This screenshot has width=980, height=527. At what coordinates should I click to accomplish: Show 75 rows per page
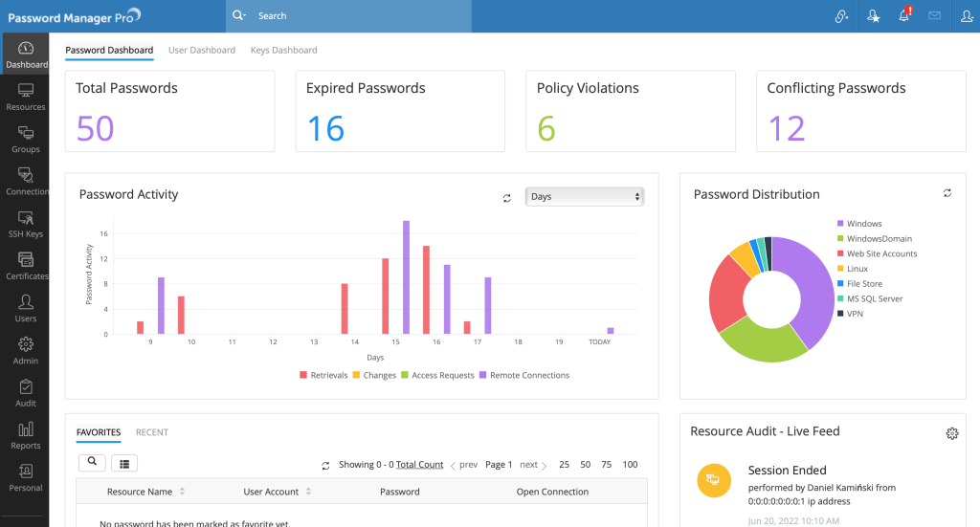pyautogui.click(x=606, y=465)
